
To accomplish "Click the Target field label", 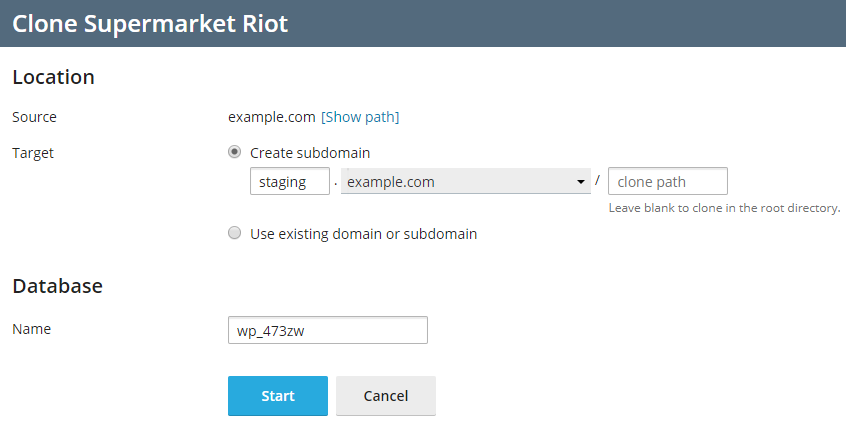I will [33, 153].
